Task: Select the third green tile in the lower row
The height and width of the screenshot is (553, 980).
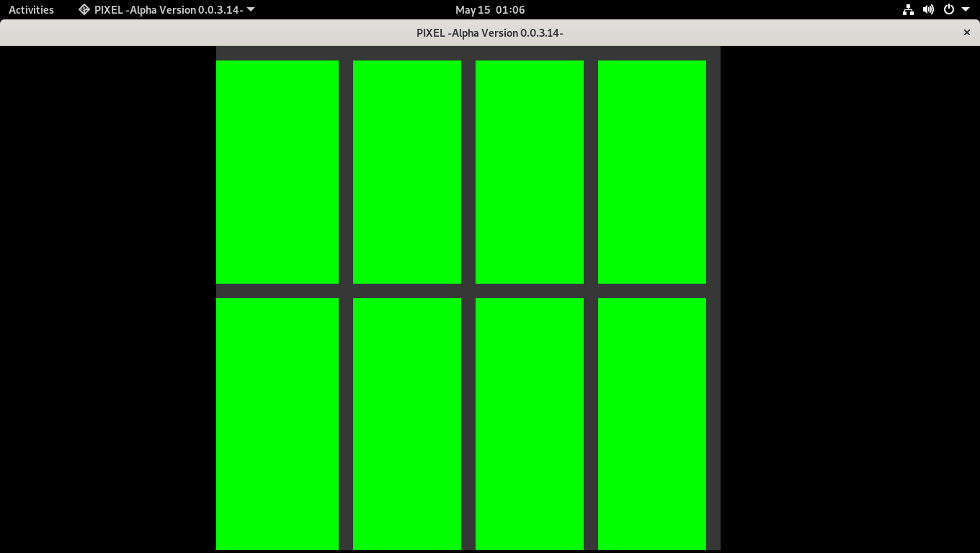Action: (530, 424)
